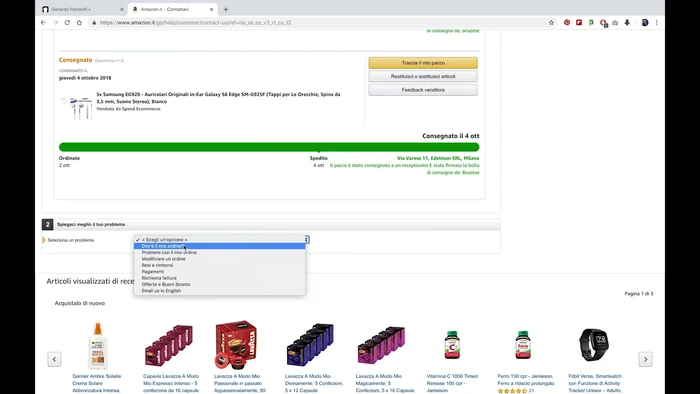
Task: Open the Samsung EG920 earphones product thumbnail
Action: click(81, 108)
